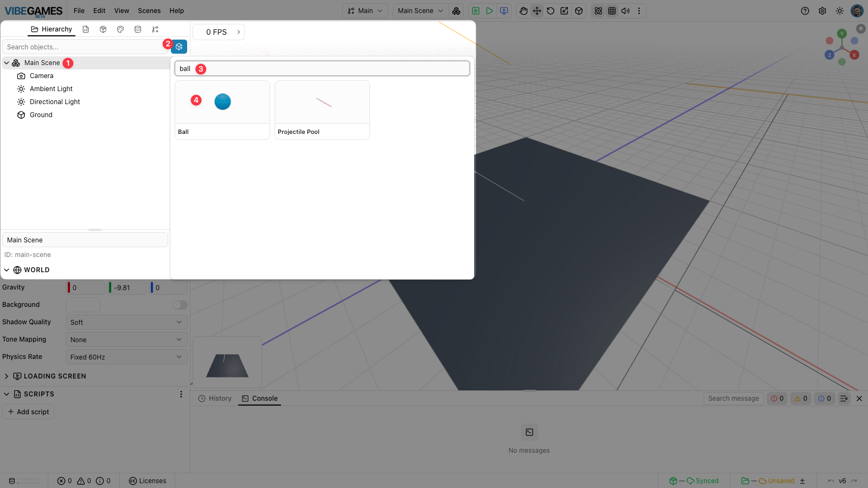Switch to the History tab
The height and width of the screenshot is (488, 868).
pyautogui.click(x=215, y=399)
